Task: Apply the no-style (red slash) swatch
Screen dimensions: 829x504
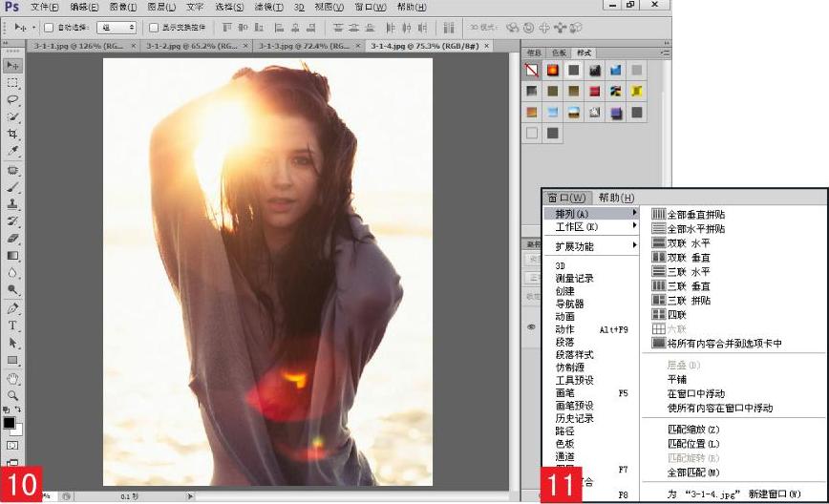Action: point(531,70)
